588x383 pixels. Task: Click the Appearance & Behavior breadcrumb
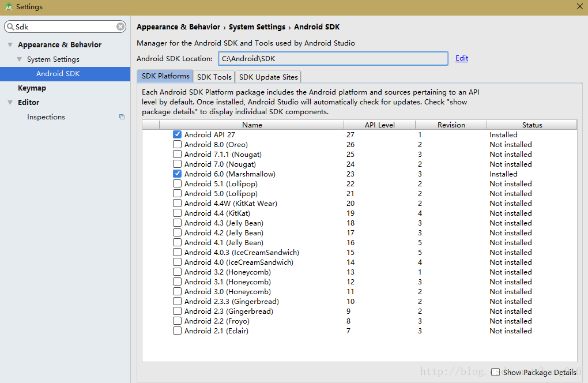179,27
